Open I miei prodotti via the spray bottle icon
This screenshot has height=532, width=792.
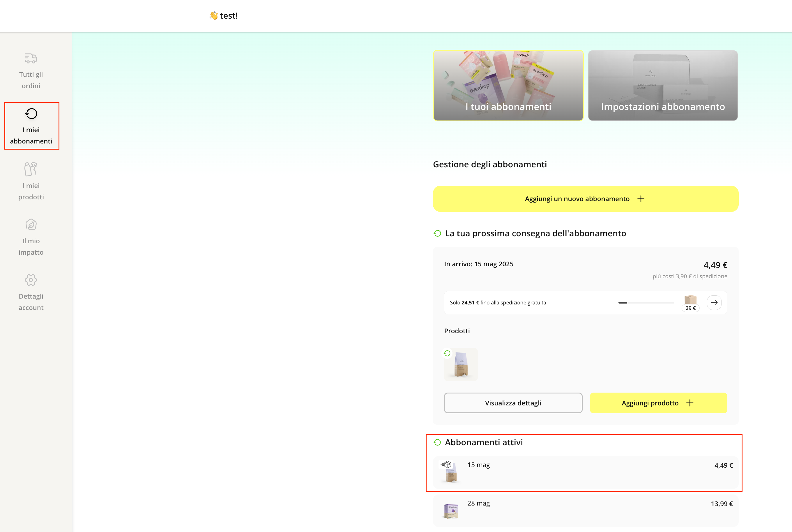tap(31, 169)
